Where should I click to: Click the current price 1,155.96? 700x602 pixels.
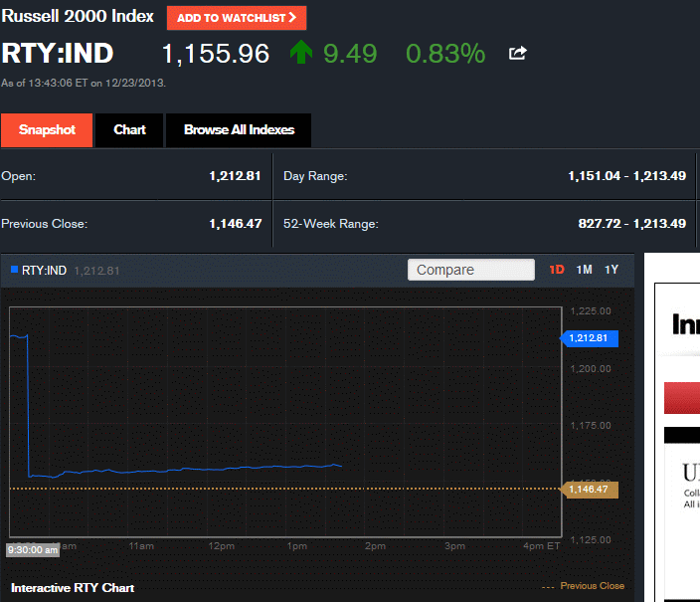tap(216, 54)
